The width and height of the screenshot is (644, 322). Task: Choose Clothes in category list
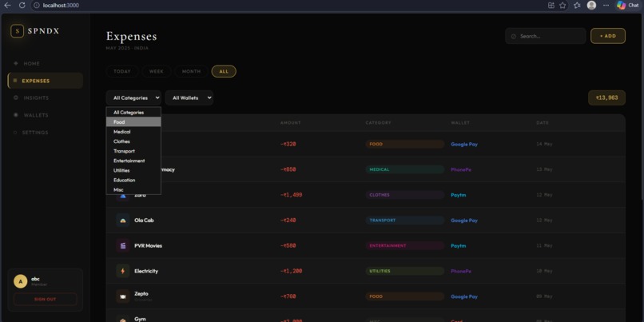tap(133, 141)
